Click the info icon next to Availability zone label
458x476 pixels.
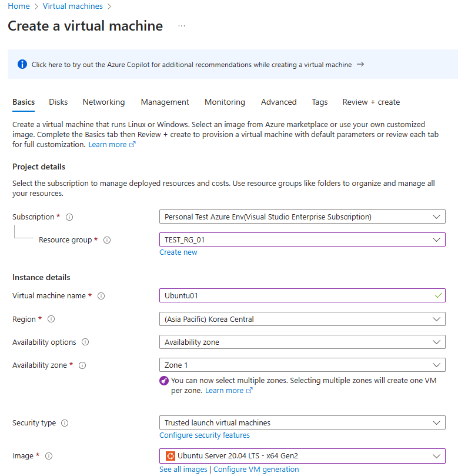tap(82, 365)
